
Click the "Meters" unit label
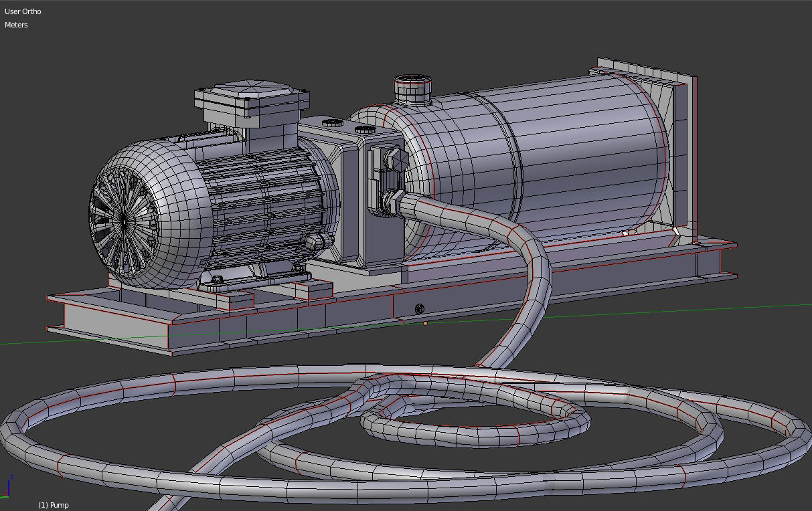(16, 25)
